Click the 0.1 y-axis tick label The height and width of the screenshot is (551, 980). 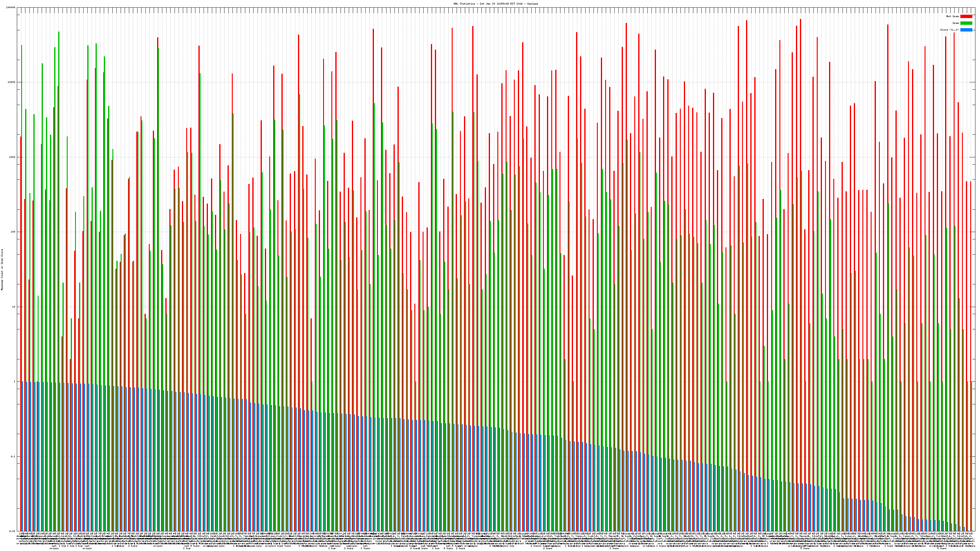(13, 457)
